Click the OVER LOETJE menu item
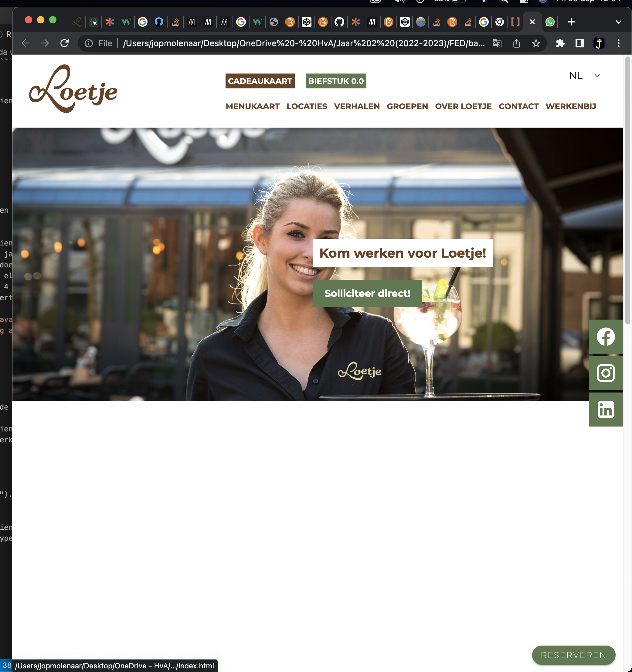Image resolution: width=632 pixels, height=672 pixels. pos(463,106)
